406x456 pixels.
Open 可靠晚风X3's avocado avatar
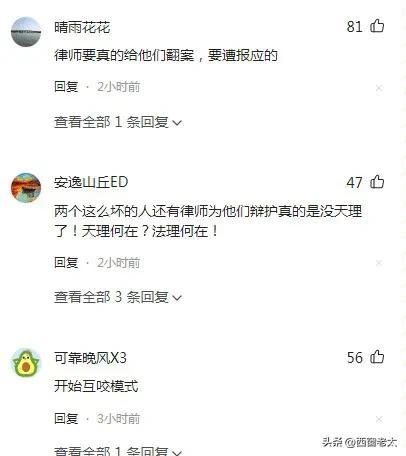click(26, 363)
